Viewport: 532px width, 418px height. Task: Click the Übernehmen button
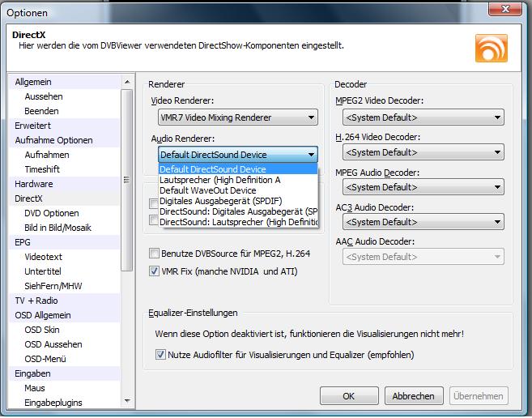(x=479, y=396)
